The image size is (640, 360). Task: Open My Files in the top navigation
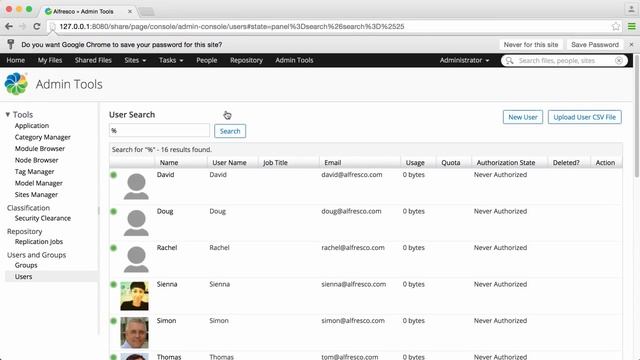[x=50, y=60]
